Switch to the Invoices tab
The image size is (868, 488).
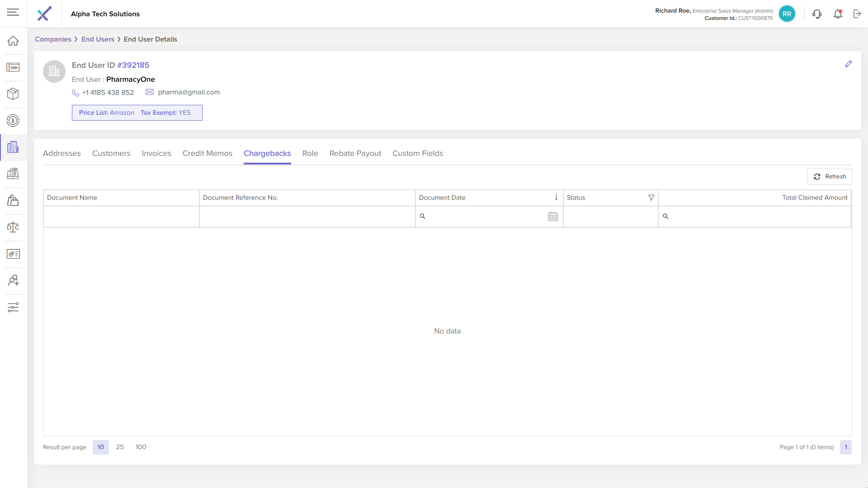pyautogui.click(x=156, y=153)
